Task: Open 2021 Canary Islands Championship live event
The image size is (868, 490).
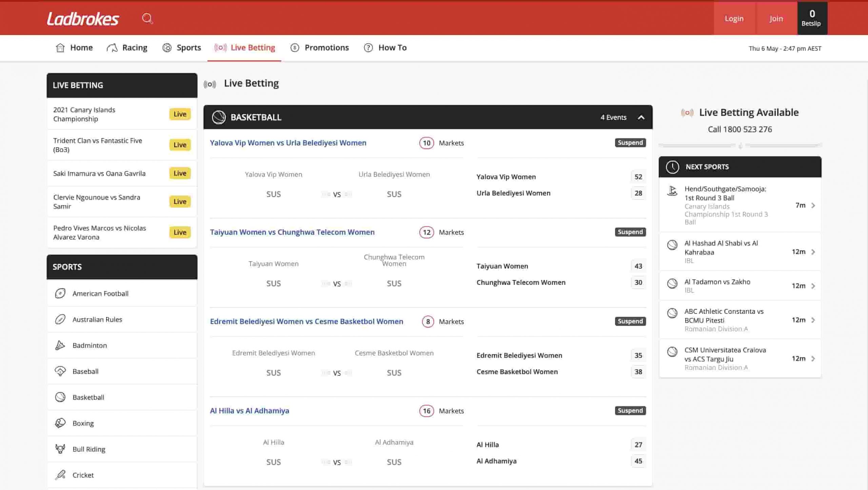Action: pyautogui.click(x=122, y=114)
